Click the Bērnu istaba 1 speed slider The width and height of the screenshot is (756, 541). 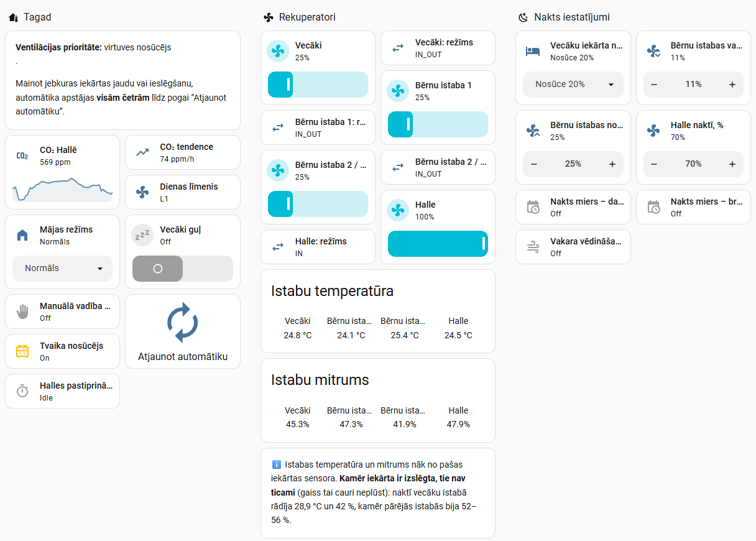click(438, 124)
